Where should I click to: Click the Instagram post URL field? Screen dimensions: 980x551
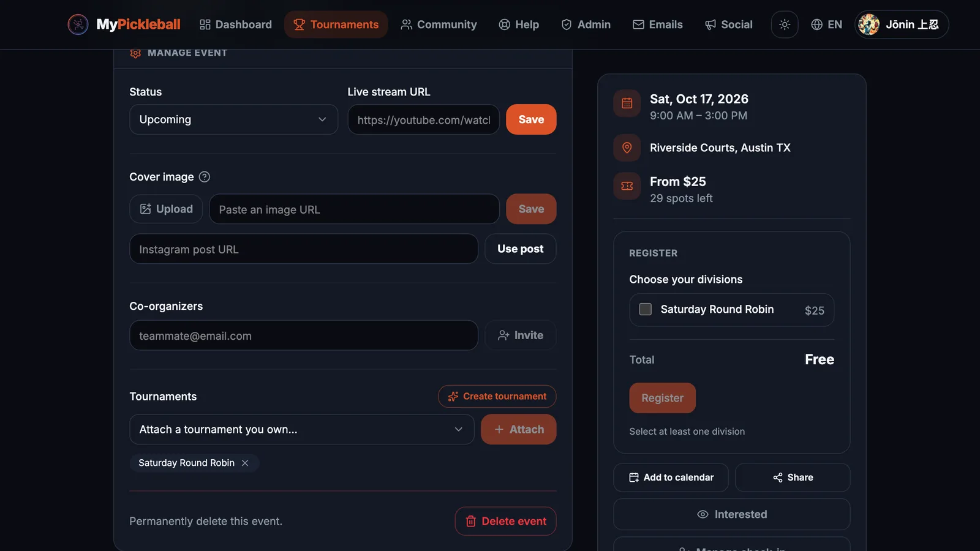click(304, 249)
